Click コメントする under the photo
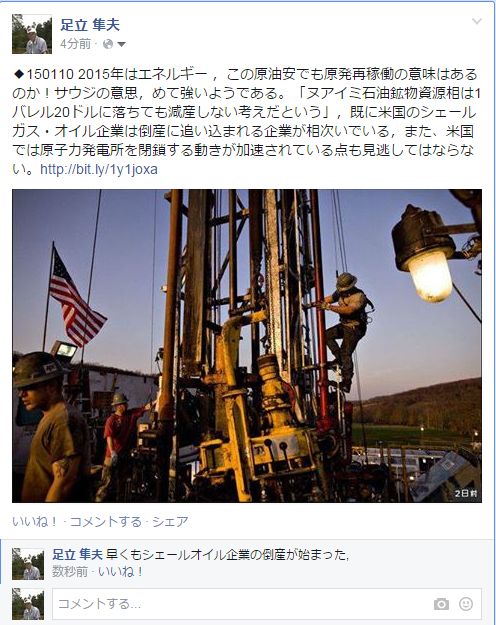496x625 pixels. tap(106, 521)
